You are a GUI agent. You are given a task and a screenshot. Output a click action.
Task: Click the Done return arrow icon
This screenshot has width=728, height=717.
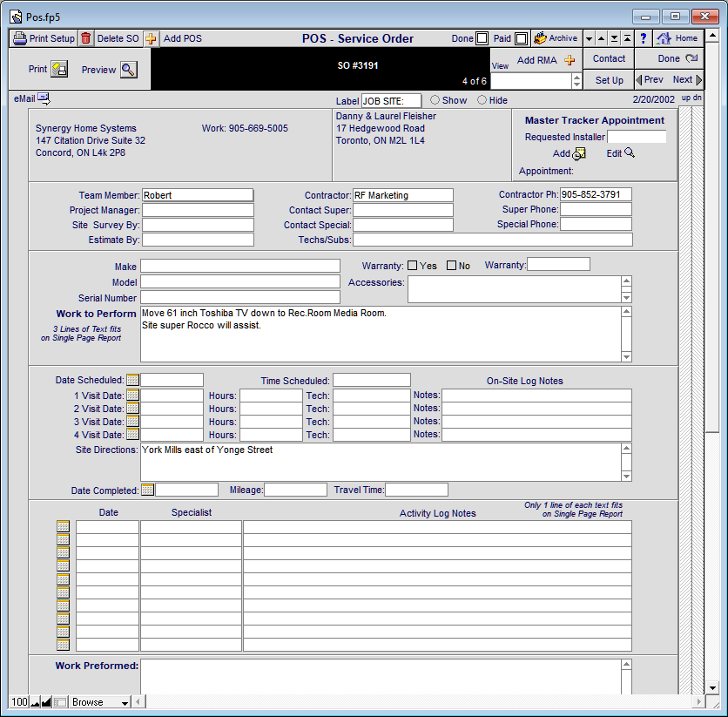point(691,58)
